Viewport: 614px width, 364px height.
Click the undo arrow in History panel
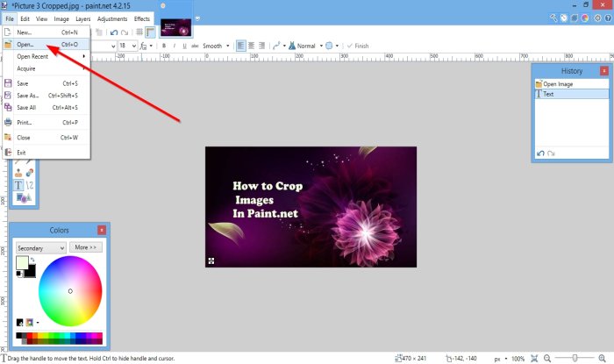click(541, 153)
